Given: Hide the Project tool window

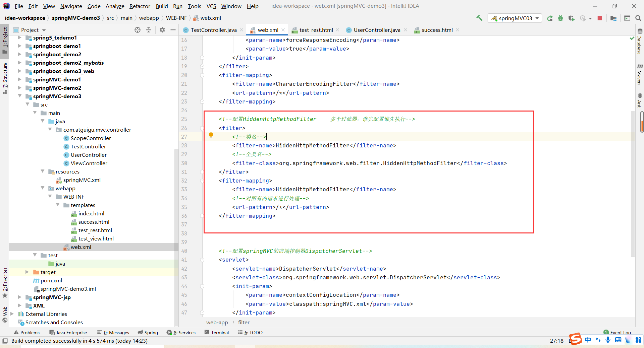Looking at the screenshot, I should point(173,30).
